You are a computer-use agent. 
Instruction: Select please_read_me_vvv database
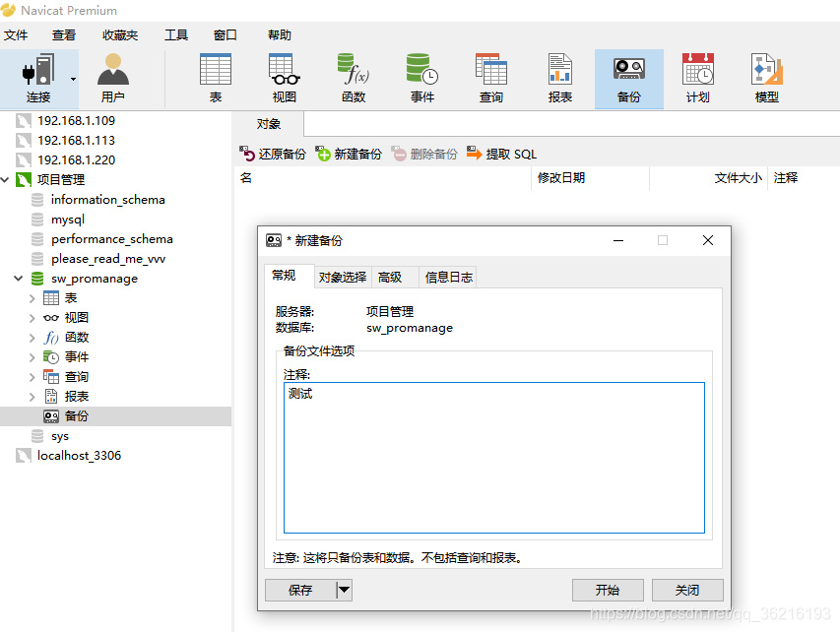(107, 259)
